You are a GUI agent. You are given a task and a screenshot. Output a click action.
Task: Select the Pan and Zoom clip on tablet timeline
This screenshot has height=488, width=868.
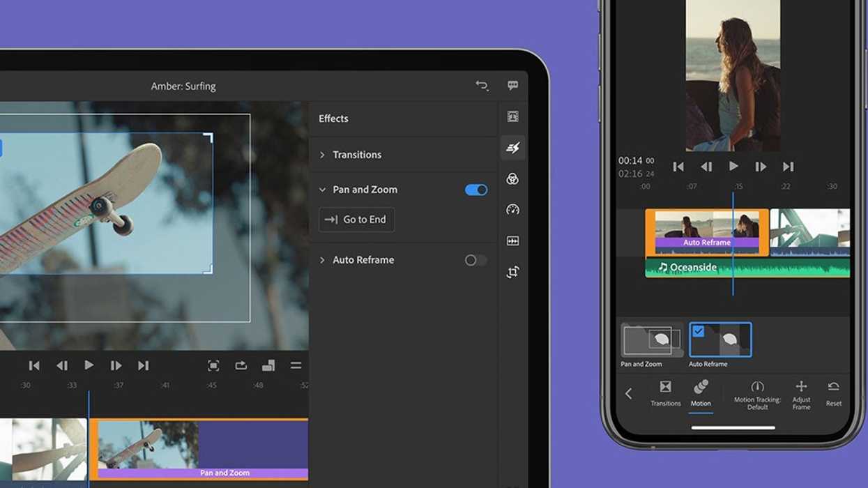(x=199, y=449)
